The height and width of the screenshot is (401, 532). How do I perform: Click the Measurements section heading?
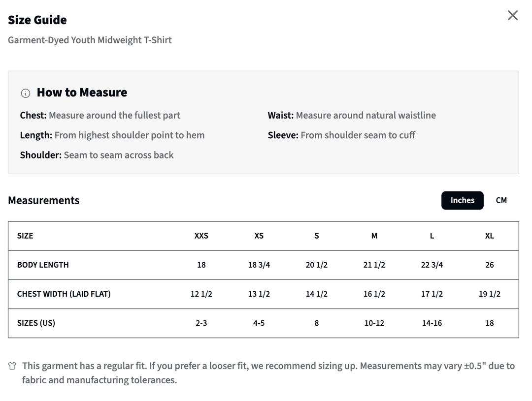(44, 200)
